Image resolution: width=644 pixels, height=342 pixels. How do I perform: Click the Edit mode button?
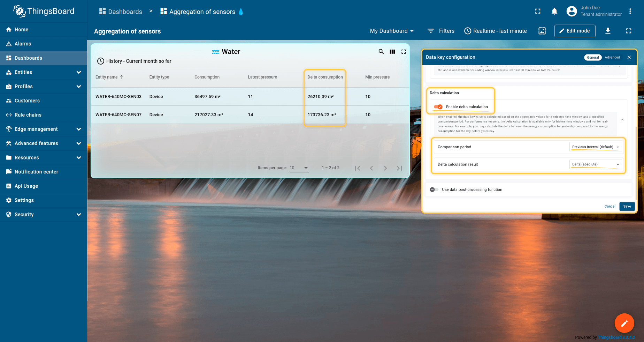[x=575, y=31]
